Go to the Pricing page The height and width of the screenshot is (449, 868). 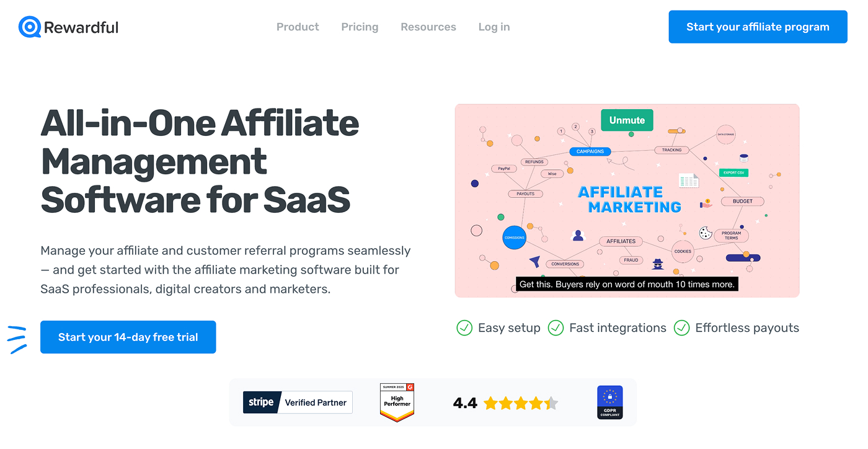(x=360, y=27)
